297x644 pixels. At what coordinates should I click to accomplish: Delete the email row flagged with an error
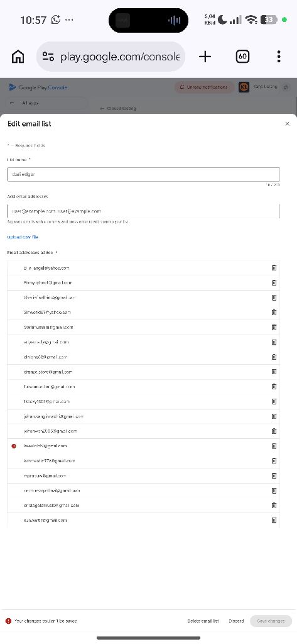tap(274, 446)
